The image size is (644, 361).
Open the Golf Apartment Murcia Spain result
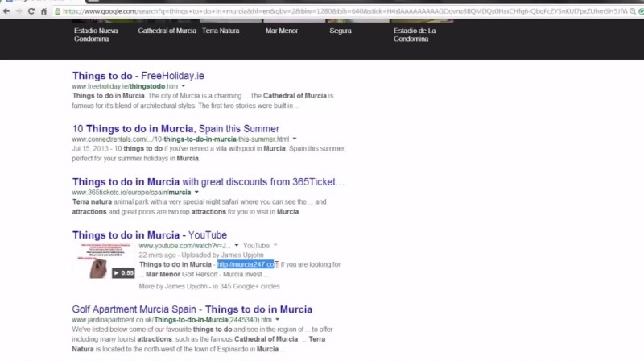[x=192, y=309]
